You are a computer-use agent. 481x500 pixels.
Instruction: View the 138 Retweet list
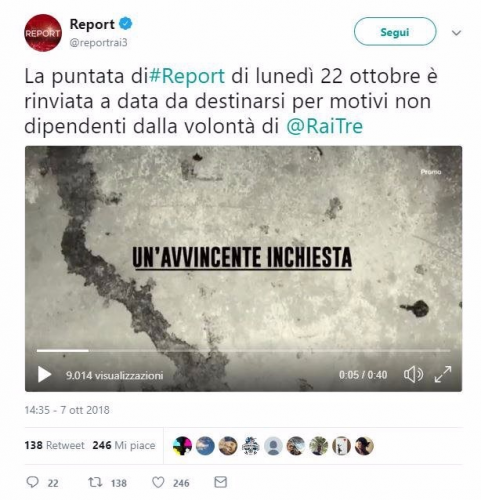54,445
